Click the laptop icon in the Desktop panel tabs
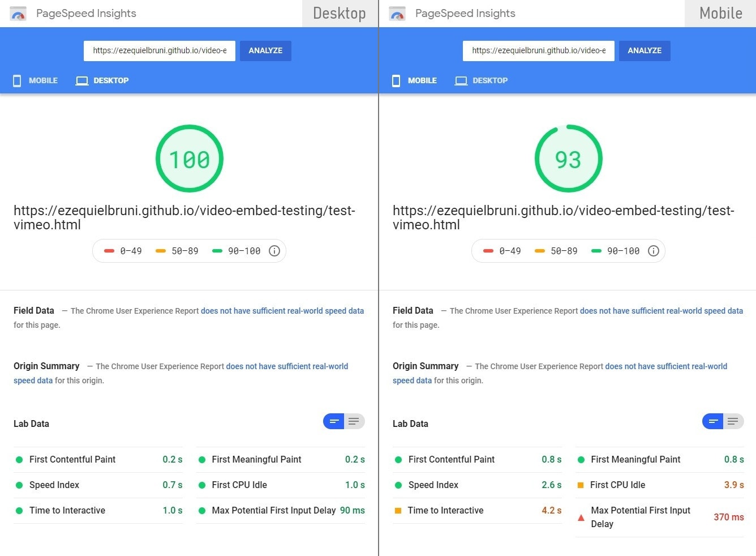 click(x=82, y=80)
